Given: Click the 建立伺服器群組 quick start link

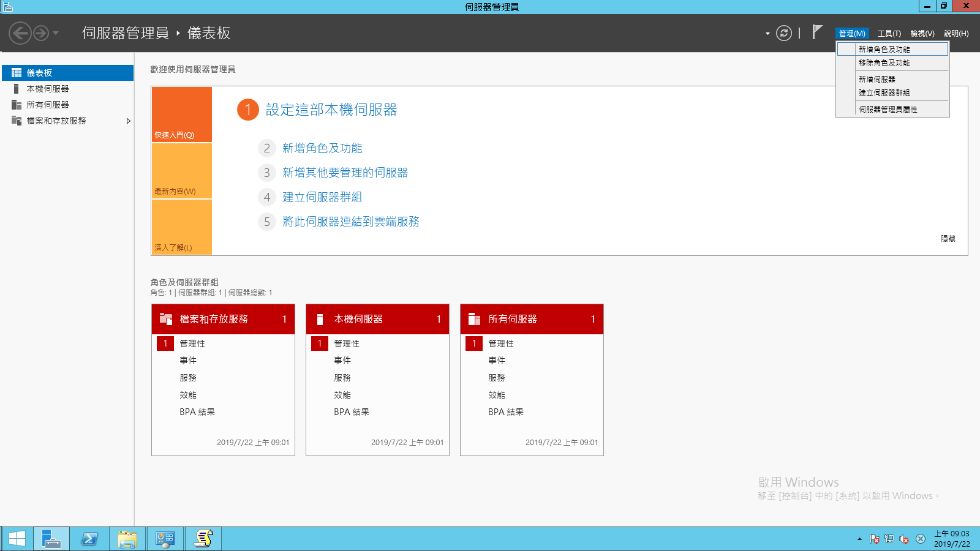Looking at the screenshot, I should 321,197.
